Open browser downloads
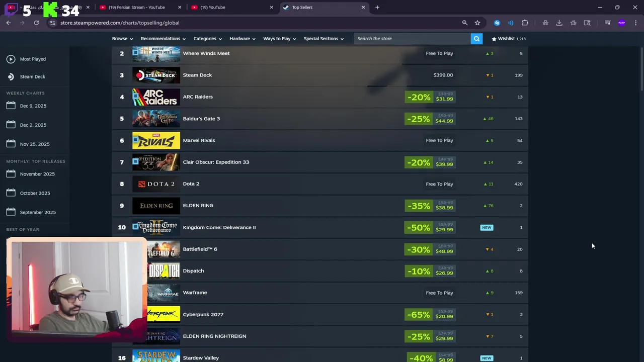The height and width of the screenshot is (362, 644). (559, 23)
